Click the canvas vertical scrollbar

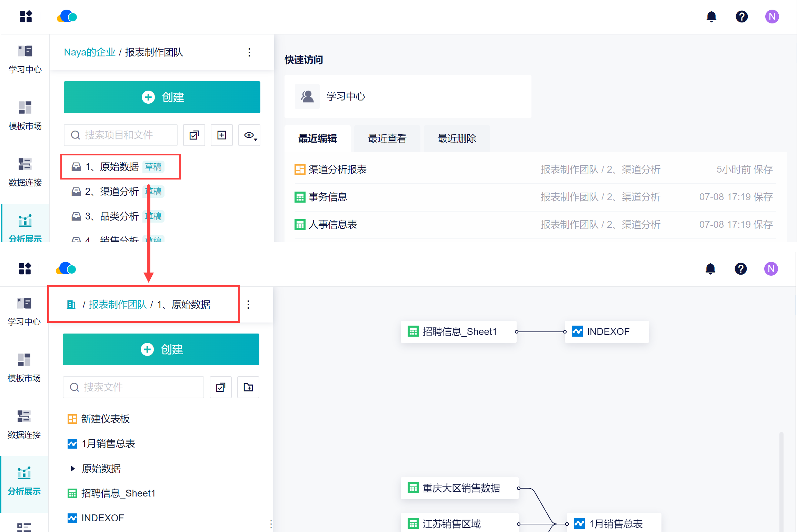tap(781, 482)
